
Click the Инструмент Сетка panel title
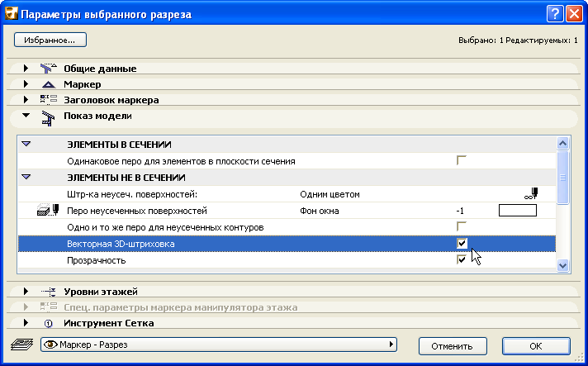[109, 323]
